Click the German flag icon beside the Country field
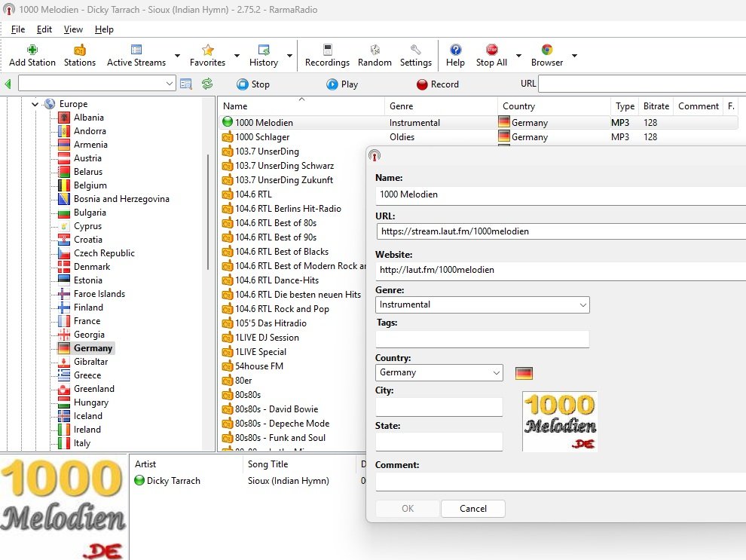The image size is (746, 560). coord(524,373)
